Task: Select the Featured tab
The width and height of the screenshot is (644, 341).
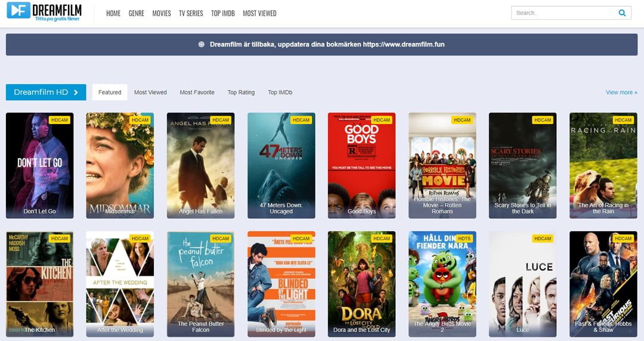Action: click(110, 92)
